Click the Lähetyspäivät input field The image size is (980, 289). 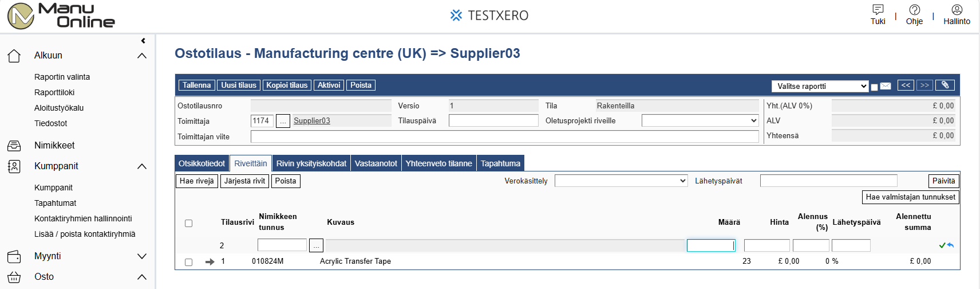pyautogui.click(x=828, y=181)
